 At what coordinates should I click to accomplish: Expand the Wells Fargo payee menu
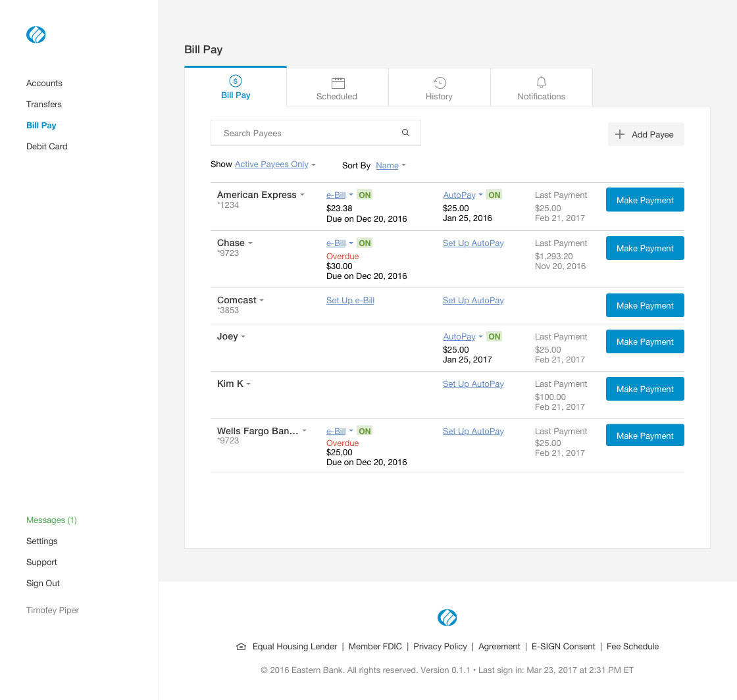[x=304, y=431]
